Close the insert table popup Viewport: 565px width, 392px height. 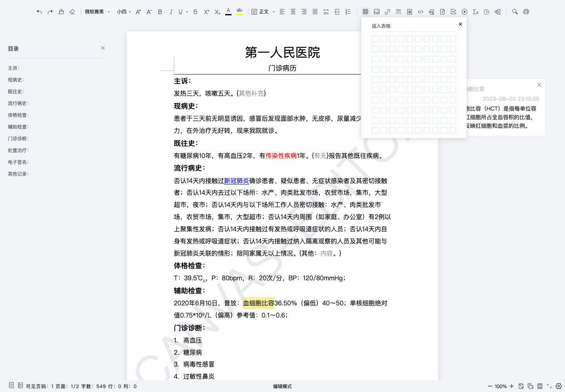tap(461, 24)
